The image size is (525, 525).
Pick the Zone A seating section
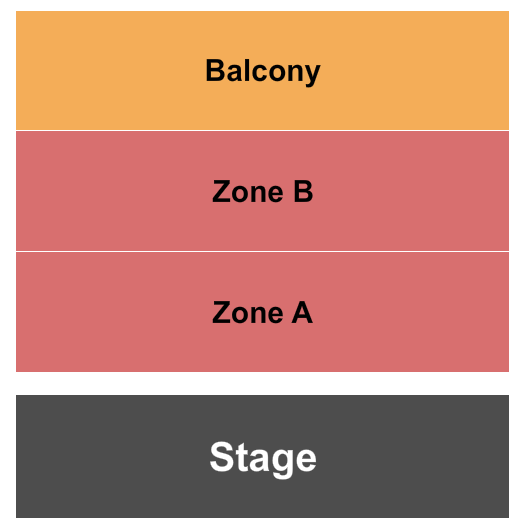click(262, 312)
